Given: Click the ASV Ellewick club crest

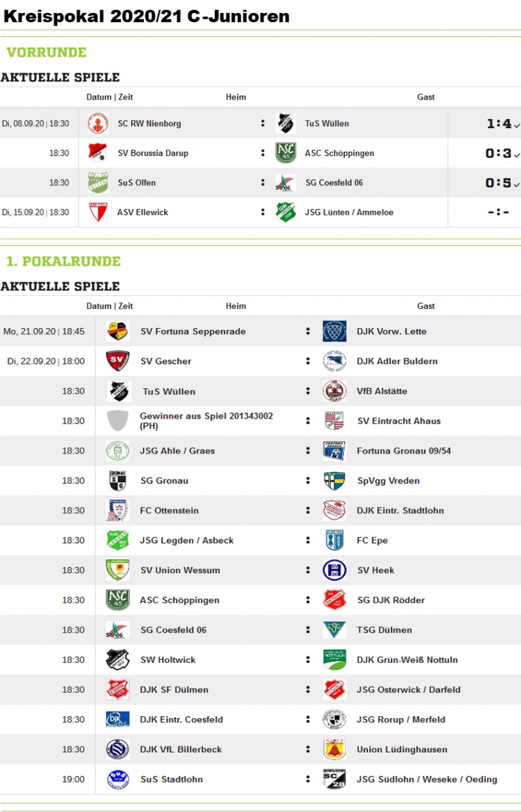Looking at the screenshot, I should click(98, 212).
